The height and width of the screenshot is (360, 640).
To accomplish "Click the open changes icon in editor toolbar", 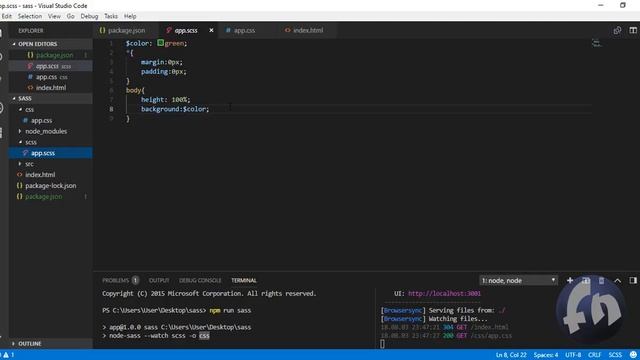I will pyautogui.click(x=617, y=31).
